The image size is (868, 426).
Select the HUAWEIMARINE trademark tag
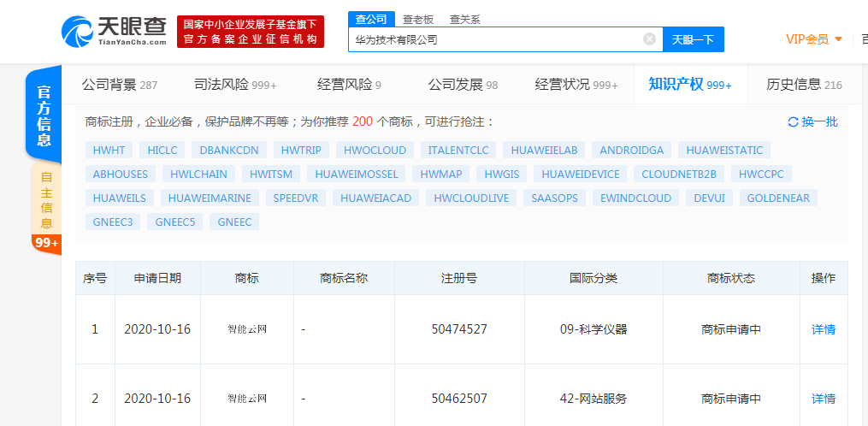tap(210, 198)
